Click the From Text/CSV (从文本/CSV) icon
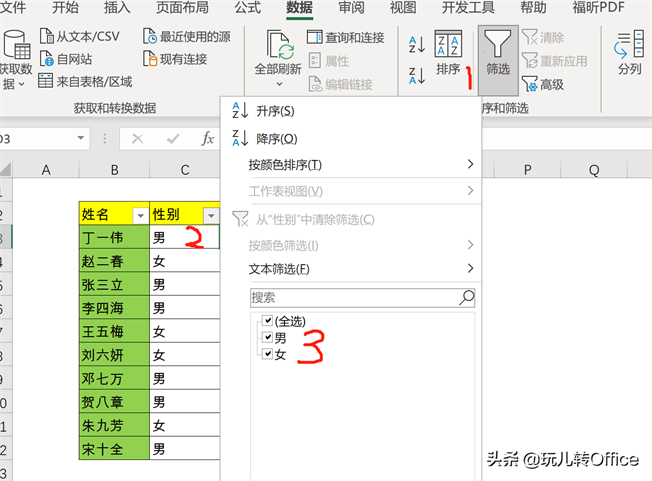The width and height of the screenshot is (652, 481). (47, 37)
